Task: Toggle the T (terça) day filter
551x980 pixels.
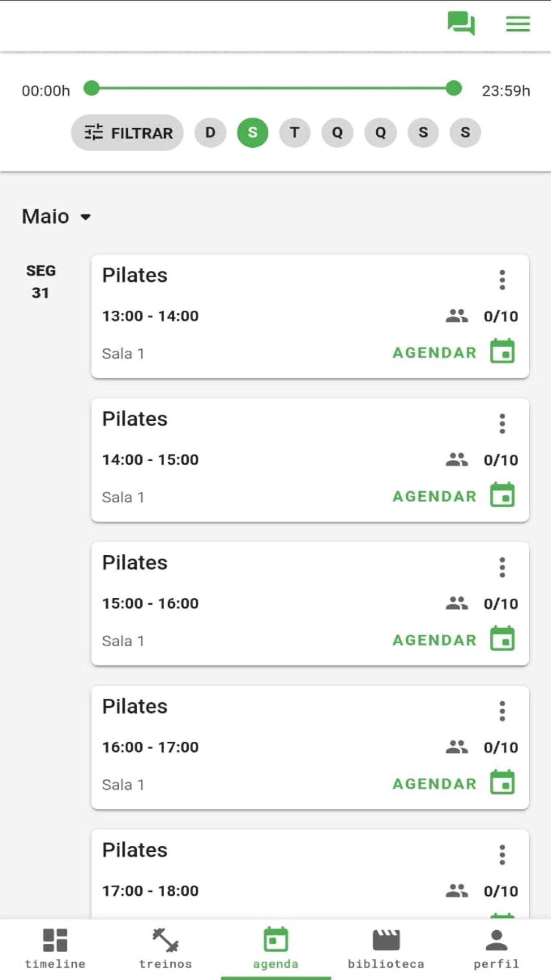Action: pyautogui.click(x=295, y=132)
